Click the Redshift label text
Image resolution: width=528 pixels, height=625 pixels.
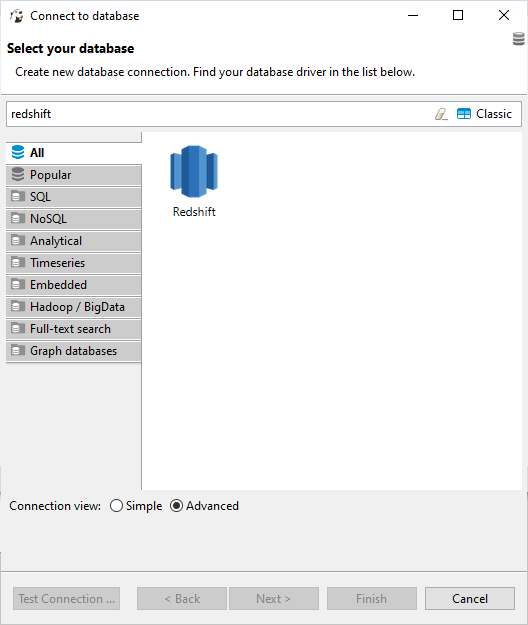(194, 212)
